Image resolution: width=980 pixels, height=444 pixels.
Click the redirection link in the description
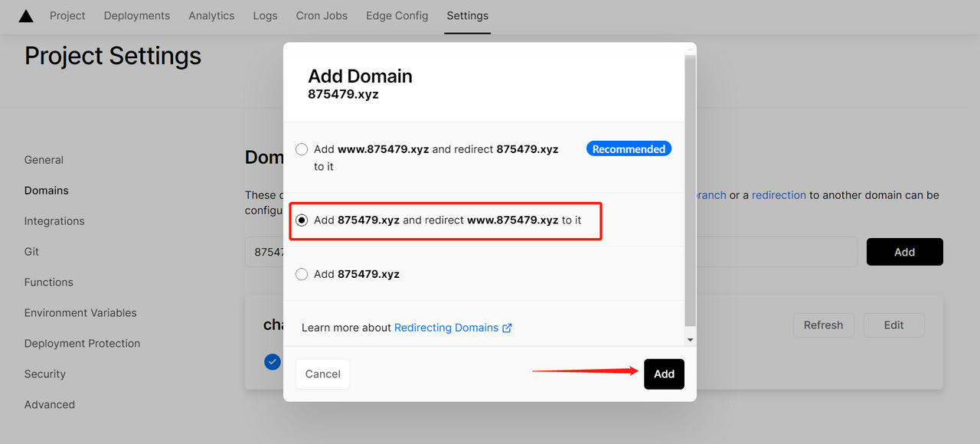(779, 195)
